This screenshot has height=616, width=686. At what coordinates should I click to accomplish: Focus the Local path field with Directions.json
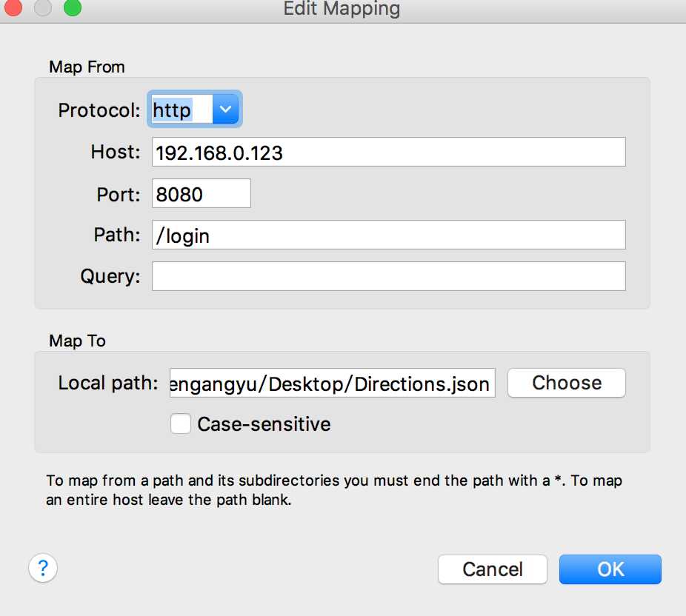click(x=333, y=383)
